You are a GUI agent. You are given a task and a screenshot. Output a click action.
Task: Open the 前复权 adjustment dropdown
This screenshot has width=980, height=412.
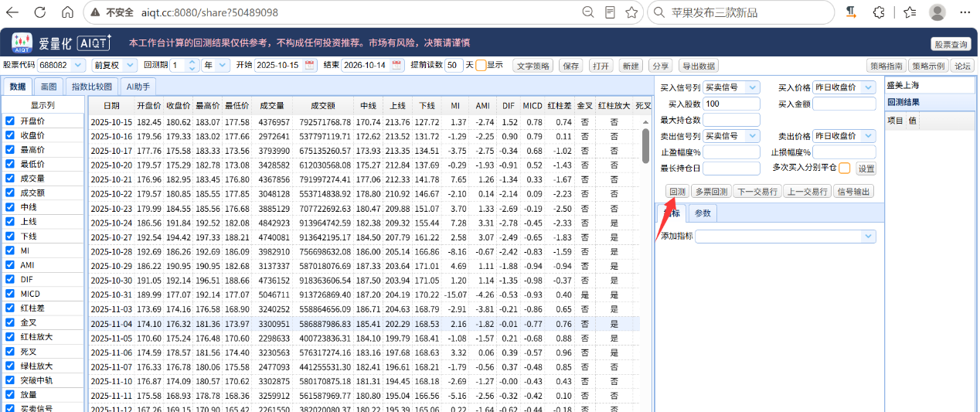(131, 66)
